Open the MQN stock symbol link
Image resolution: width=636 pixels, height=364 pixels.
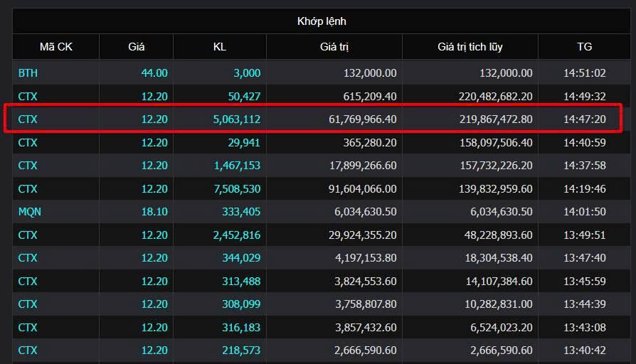tap(30, 212)
